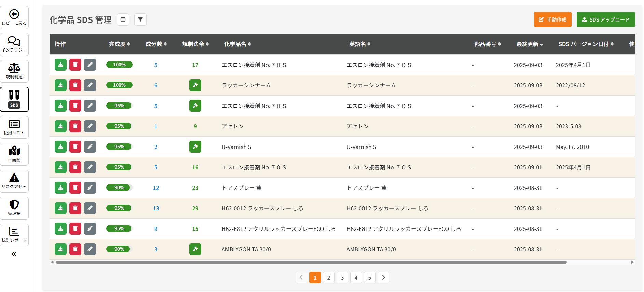Open the インテリジェント chat sidebar icon
644x292 pixels.
(x=14, y=41)
